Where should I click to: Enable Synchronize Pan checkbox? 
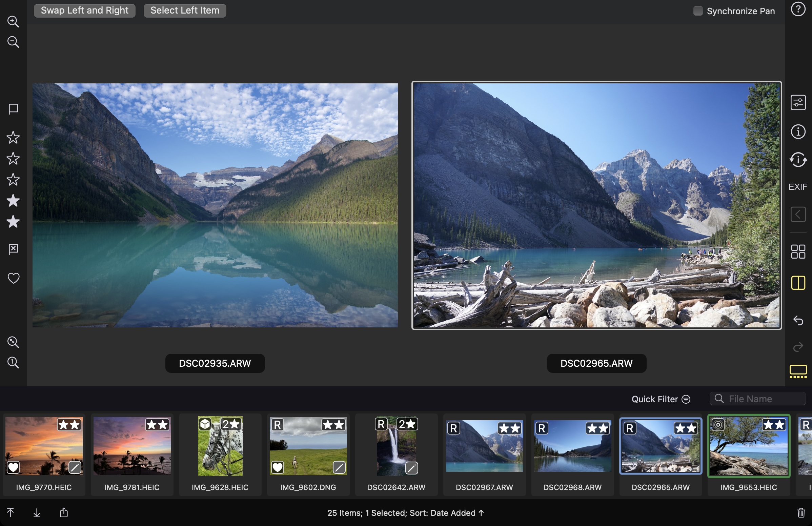698,11
